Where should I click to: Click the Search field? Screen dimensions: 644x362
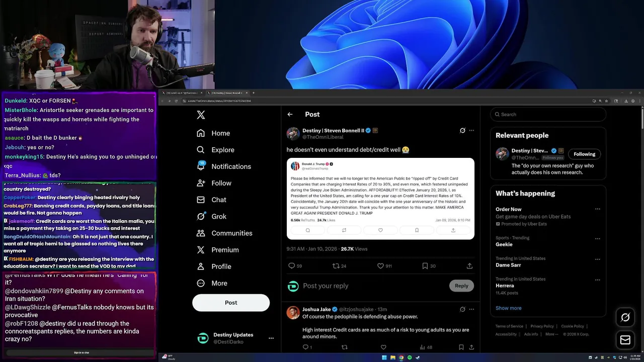click(548, 114)
